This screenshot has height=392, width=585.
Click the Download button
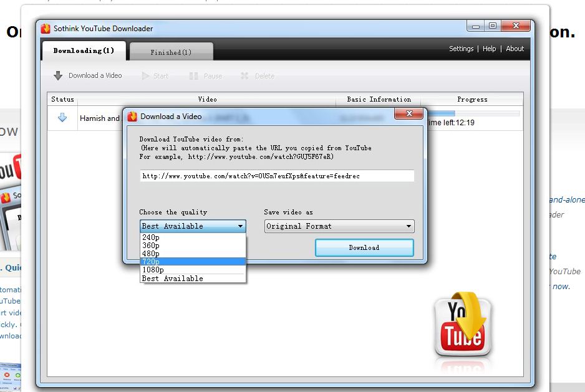364,247
